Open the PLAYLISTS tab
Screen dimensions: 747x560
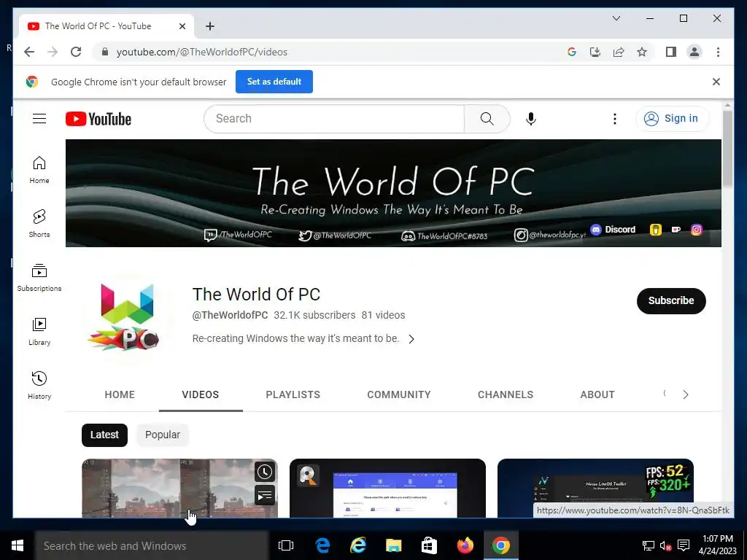click(x=293, y=394)
